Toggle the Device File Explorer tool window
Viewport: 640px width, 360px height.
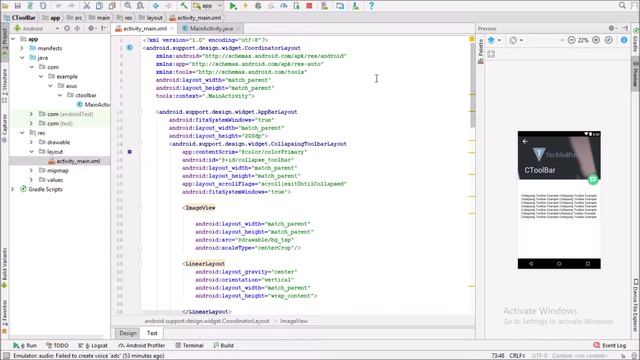pos(636,304)
